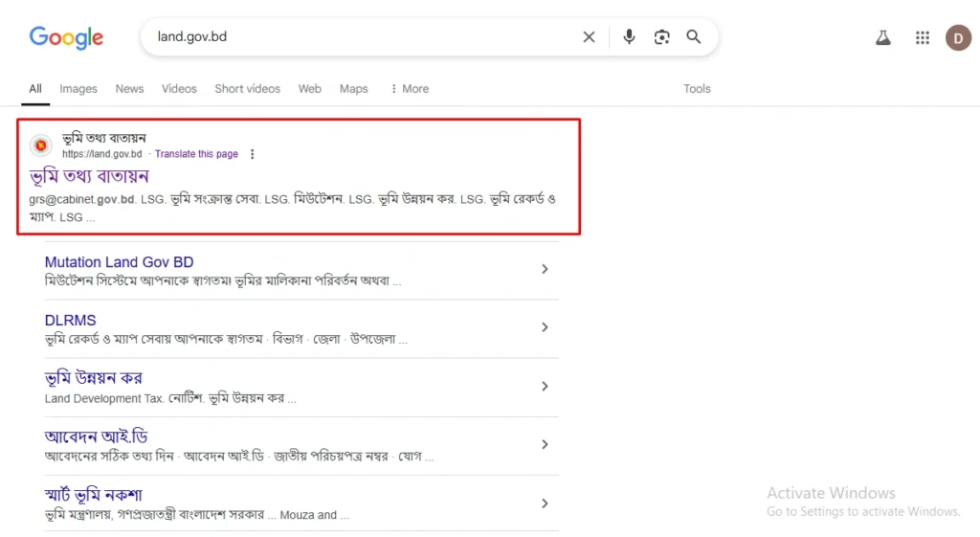Open the DLRMS sitelink

tap(70, 320)
